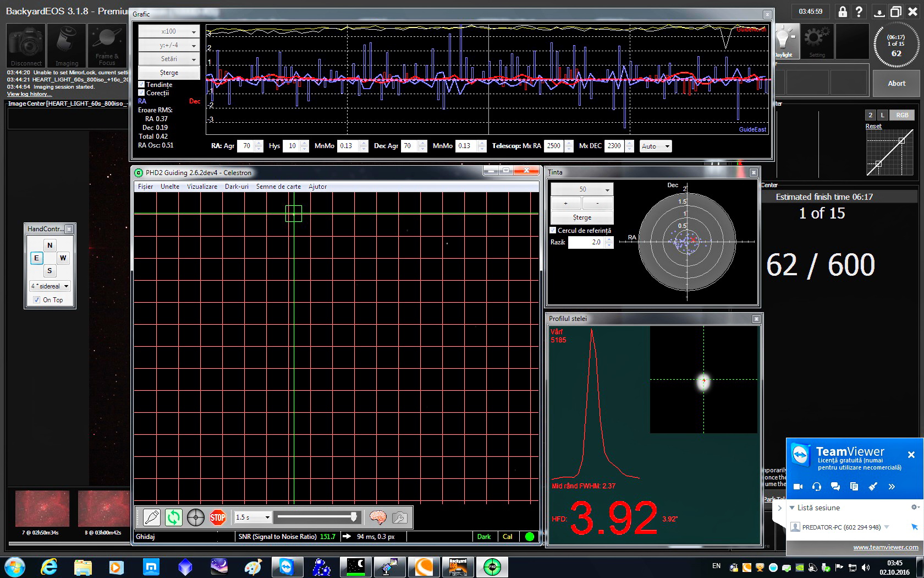Open View log history link
924x578 pixels.
point(29,94)
